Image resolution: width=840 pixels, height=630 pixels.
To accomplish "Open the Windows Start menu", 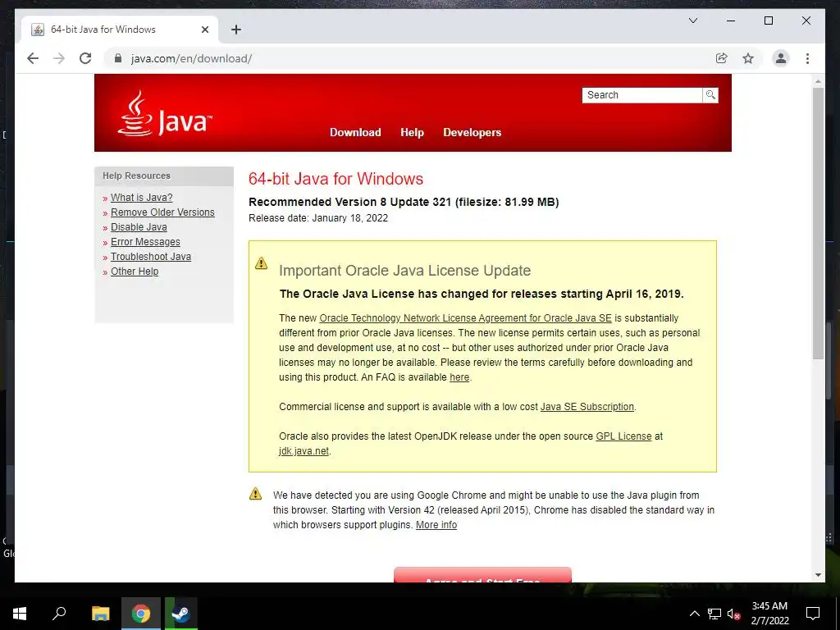I will [20, 614].
